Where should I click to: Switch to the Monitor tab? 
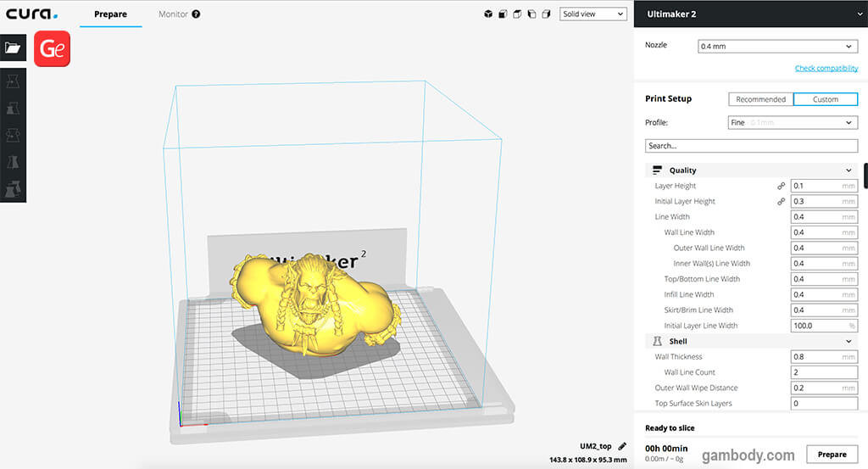174,14
